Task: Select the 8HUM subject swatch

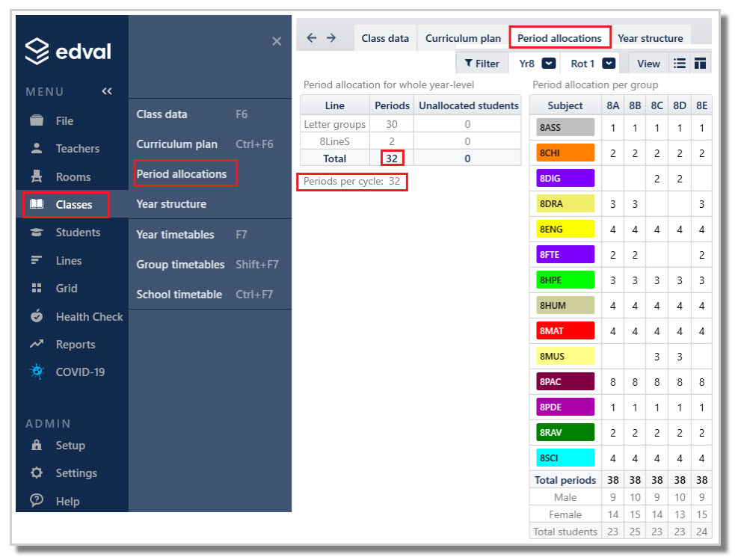Action: tap(565, 305)
